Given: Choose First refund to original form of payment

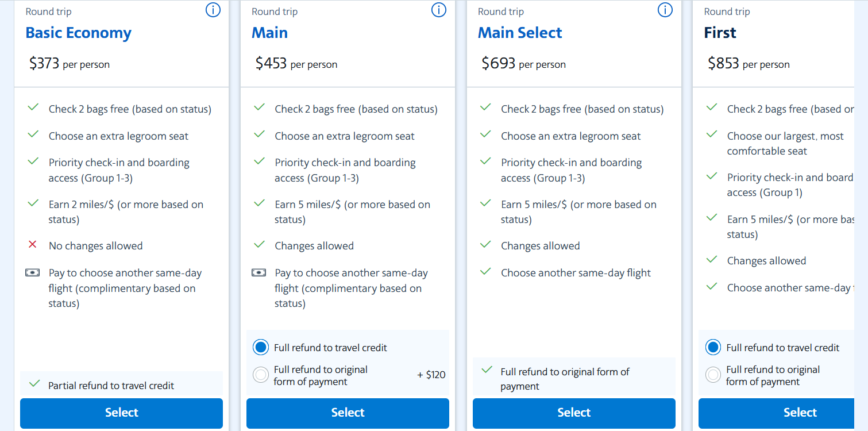Looking at the screenshot, I should [x=713, y=375].
